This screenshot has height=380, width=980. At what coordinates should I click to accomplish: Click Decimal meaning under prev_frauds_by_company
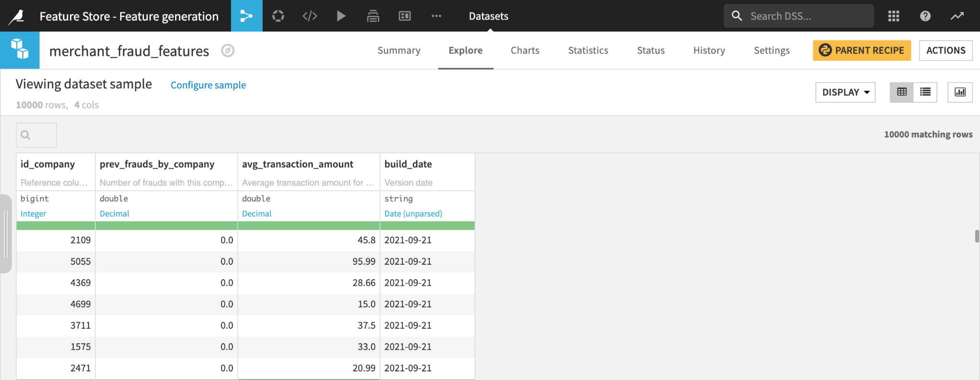[114, 214]
